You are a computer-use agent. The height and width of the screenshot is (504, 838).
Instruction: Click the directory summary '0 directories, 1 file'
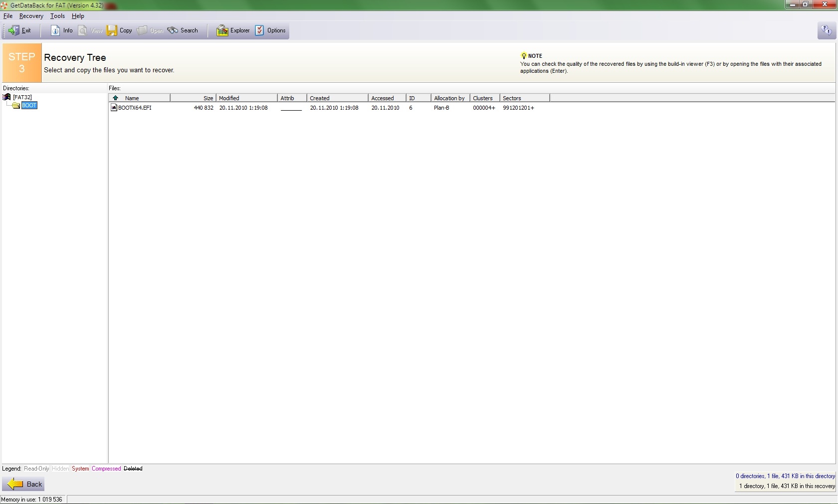click(x=785, y=476)
